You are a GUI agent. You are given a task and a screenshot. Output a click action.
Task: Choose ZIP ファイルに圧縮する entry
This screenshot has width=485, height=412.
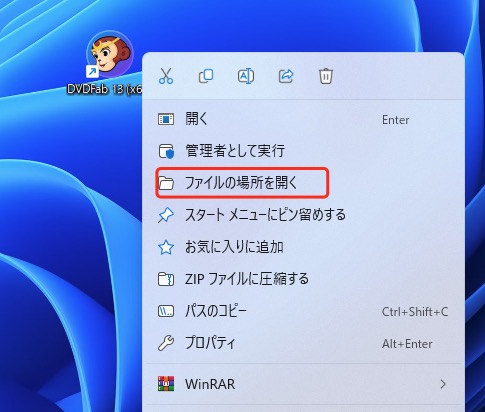(303, 279)
